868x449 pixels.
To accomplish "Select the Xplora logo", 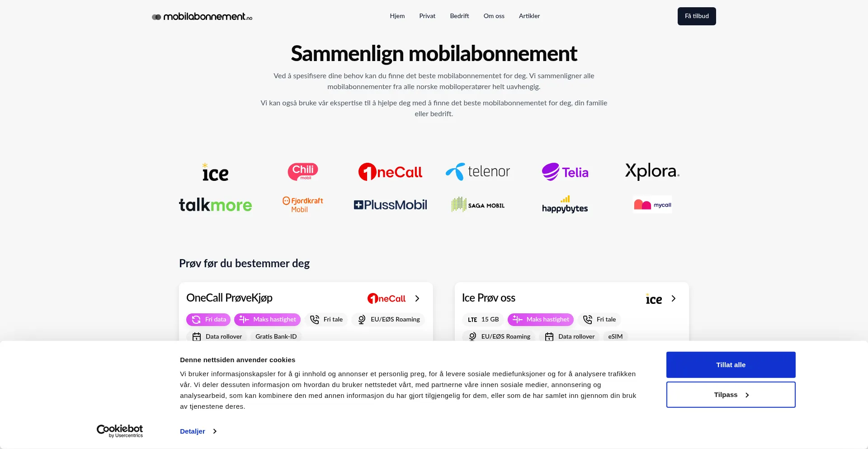I will pyautogui.click(x=652, y=171).
